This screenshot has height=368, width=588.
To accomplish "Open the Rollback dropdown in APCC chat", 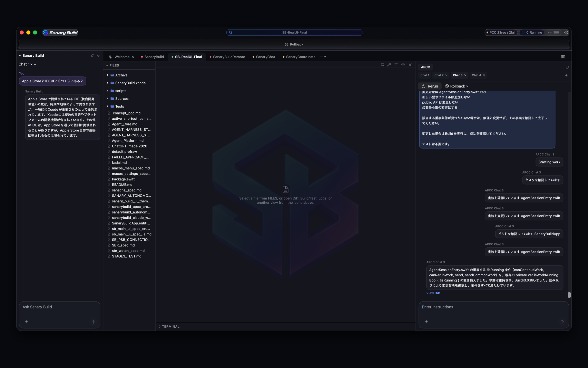I will click(456, 86).
